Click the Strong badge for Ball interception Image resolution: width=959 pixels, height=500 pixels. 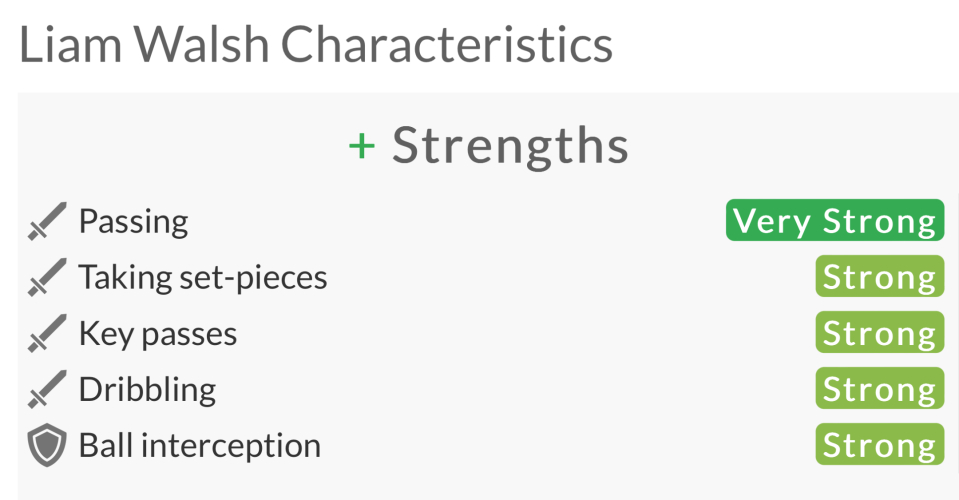pos(879,445)
